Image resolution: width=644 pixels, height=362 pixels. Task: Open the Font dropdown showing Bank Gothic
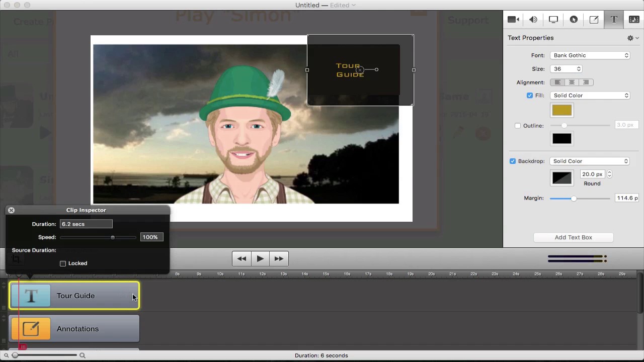(590, 55)
